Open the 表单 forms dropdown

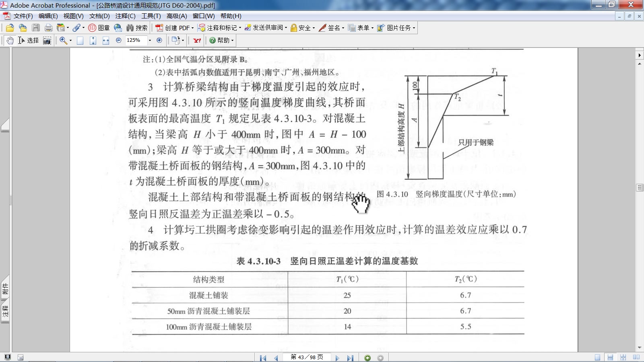[x=361, y=28]
